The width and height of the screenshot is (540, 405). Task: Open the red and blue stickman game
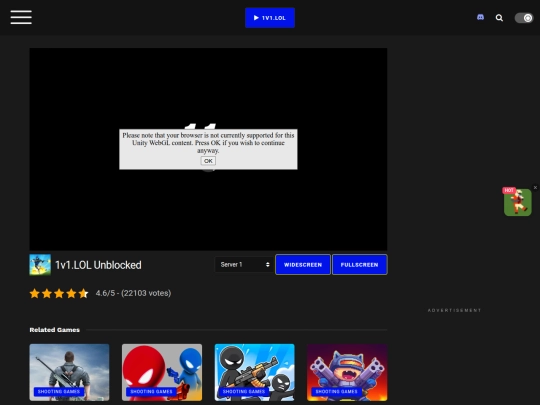(162, 372)
